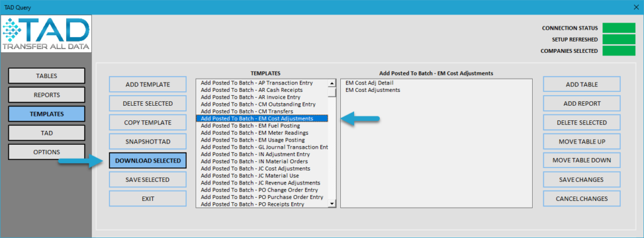Switch to the Reports section
Screen dimensions: 644x238
point(47,94)
